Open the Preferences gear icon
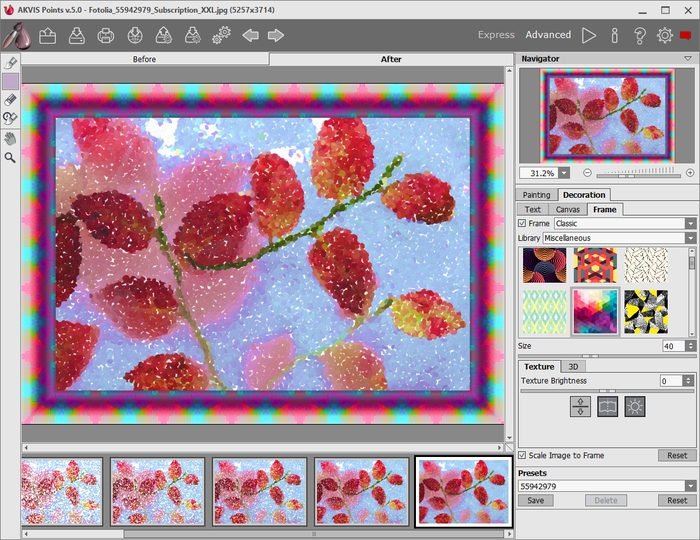700x540 pixels. 665,35
